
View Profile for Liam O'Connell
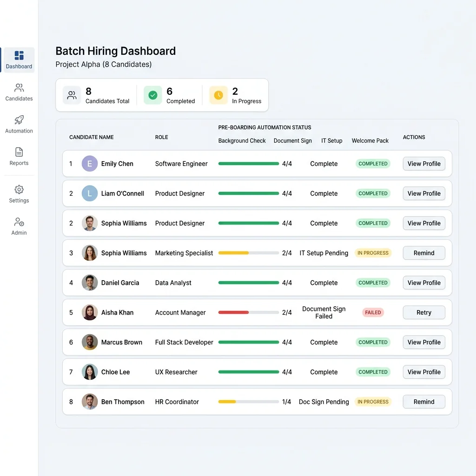424,193
